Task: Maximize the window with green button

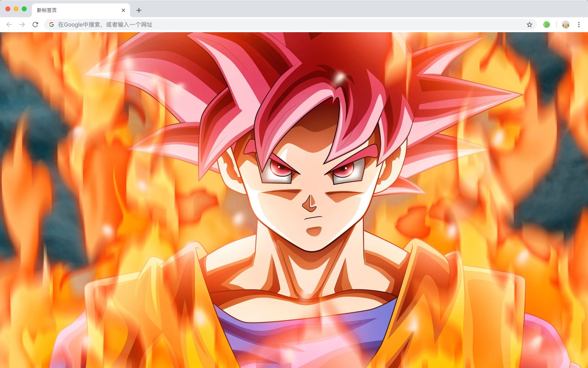Action: (24, 9)
